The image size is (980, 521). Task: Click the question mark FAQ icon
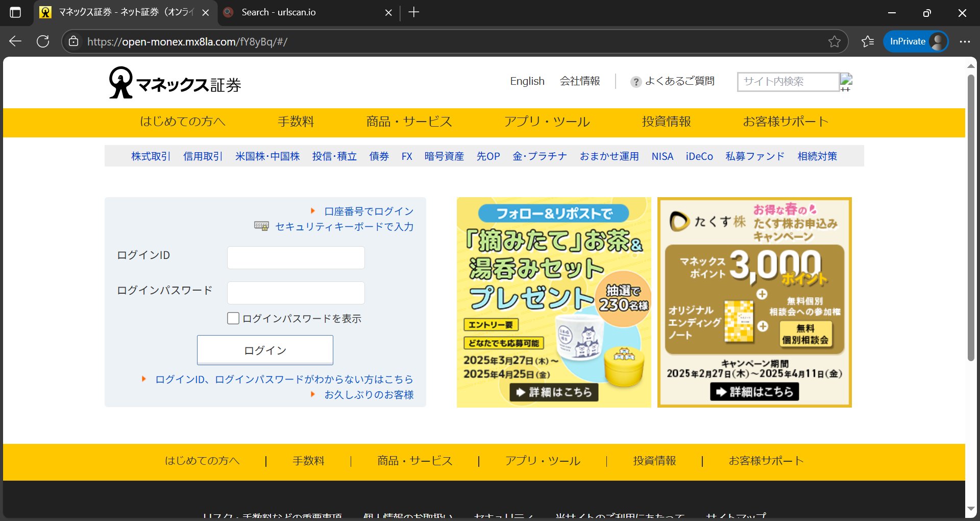[x=635, y=82]
